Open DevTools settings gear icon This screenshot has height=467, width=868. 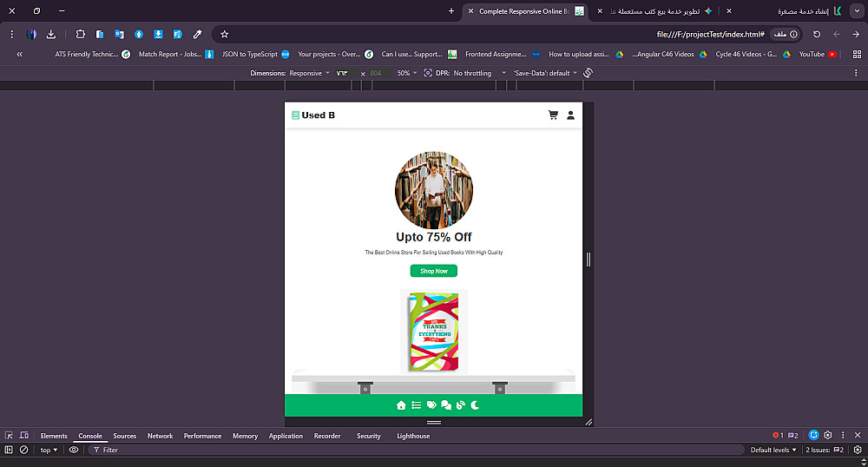(x=828, y=436)
